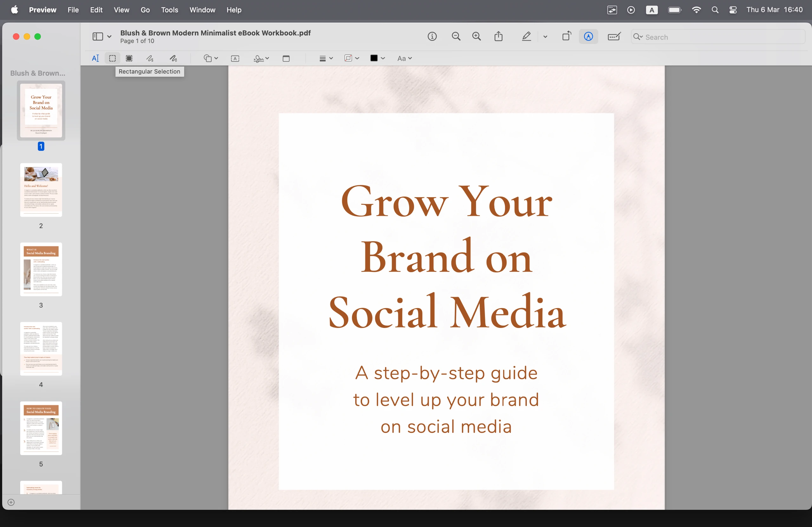Expand the color picker dropdown
The width and height of the screenshot is (812, 527).
coord(383,59)
